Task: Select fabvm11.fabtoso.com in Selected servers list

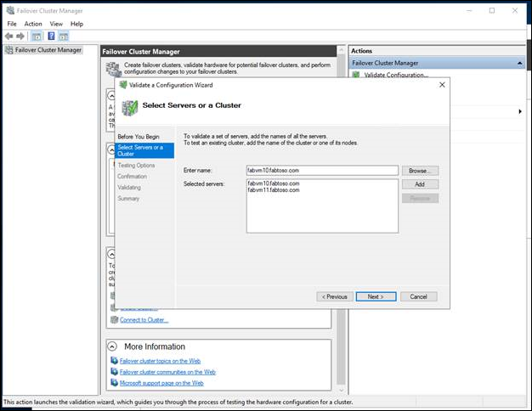Action: 274,190
